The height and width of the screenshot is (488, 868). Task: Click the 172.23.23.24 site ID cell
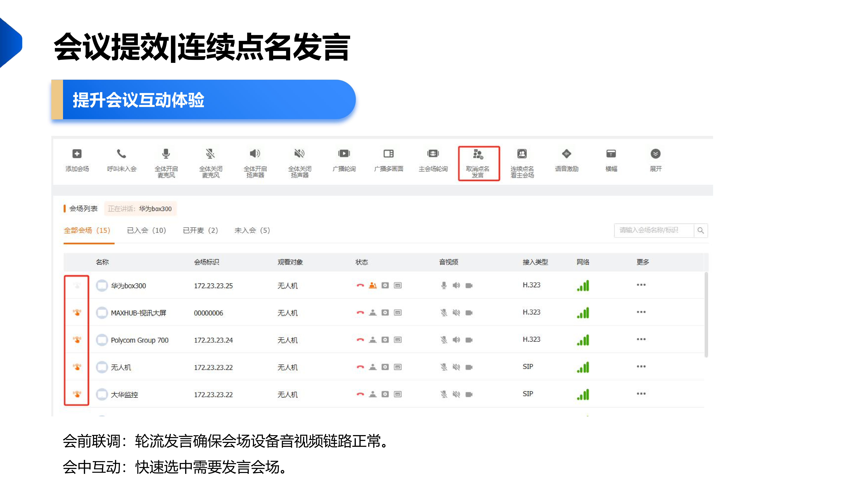(213, 340)
